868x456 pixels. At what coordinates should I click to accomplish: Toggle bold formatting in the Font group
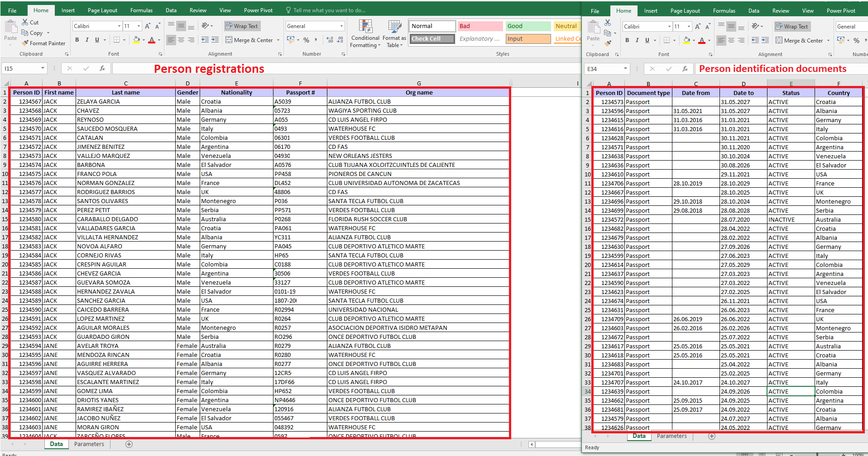[77, 40]
